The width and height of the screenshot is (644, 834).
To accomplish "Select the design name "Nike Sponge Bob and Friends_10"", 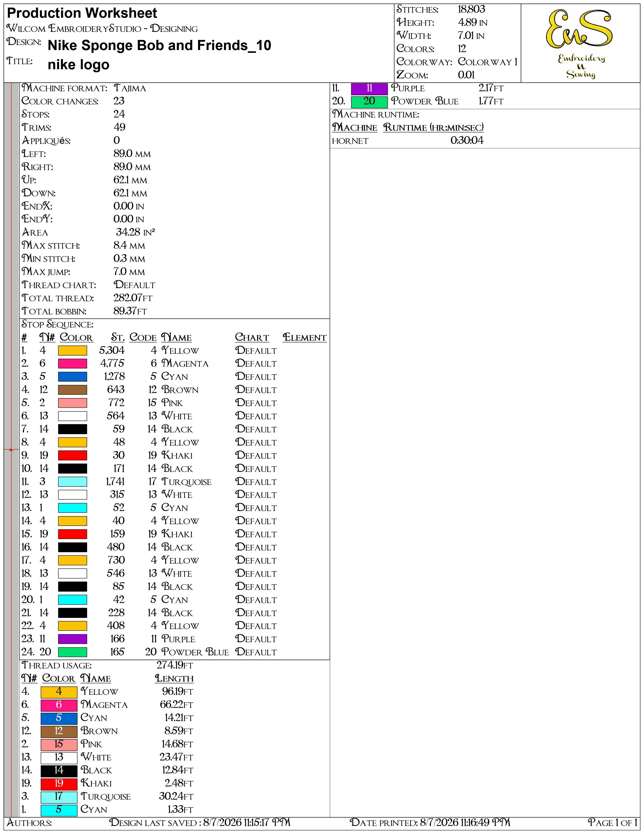I will (x=159, y=46).
